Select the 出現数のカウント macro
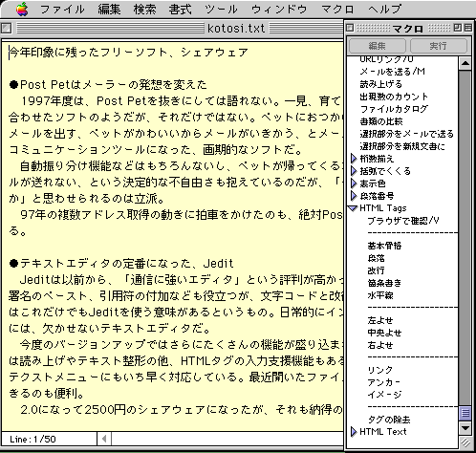This screenshot has height=453, width=476. 394,97
